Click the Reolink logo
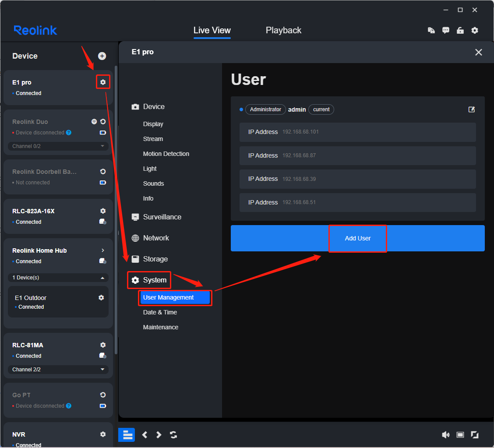This screenshot has width=494, height=448. tap(35, 31)
